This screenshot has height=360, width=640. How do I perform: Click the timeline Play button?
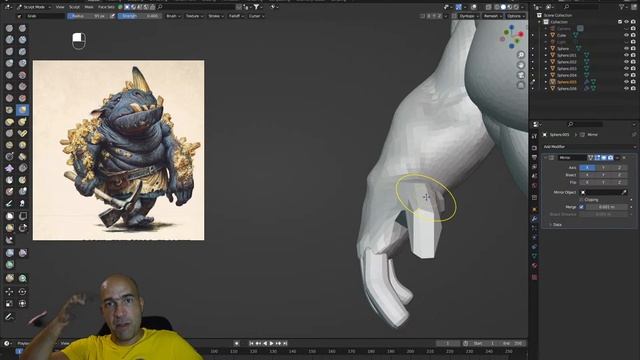tap(271, 343)
